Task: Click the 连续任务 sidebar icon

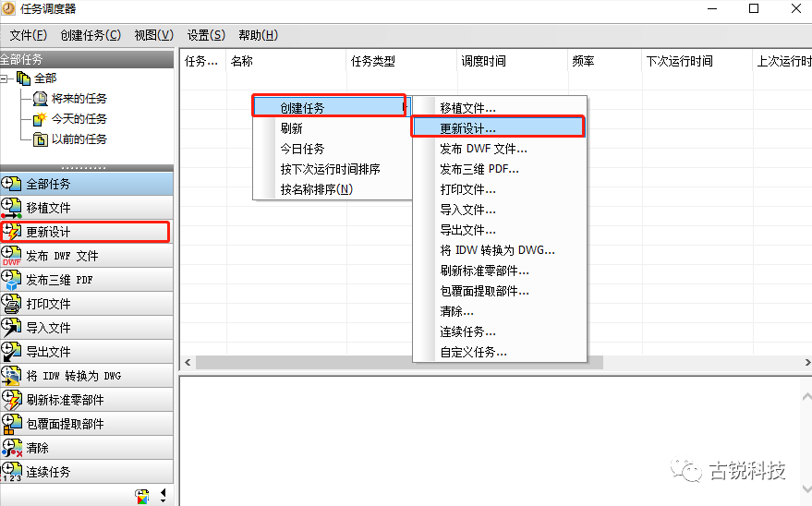Action: pyautogui.click(x=11, y=472)
